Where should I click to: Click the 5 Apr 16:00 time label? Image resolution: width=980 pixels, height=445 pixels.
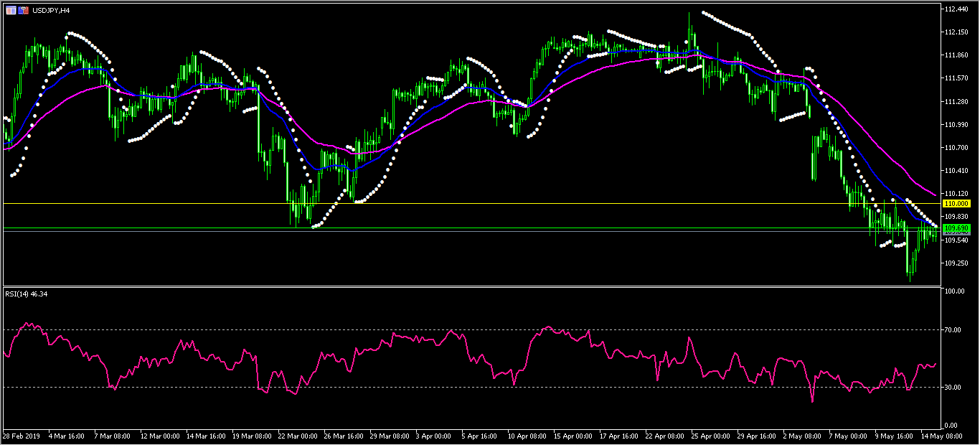coord(479,436)
